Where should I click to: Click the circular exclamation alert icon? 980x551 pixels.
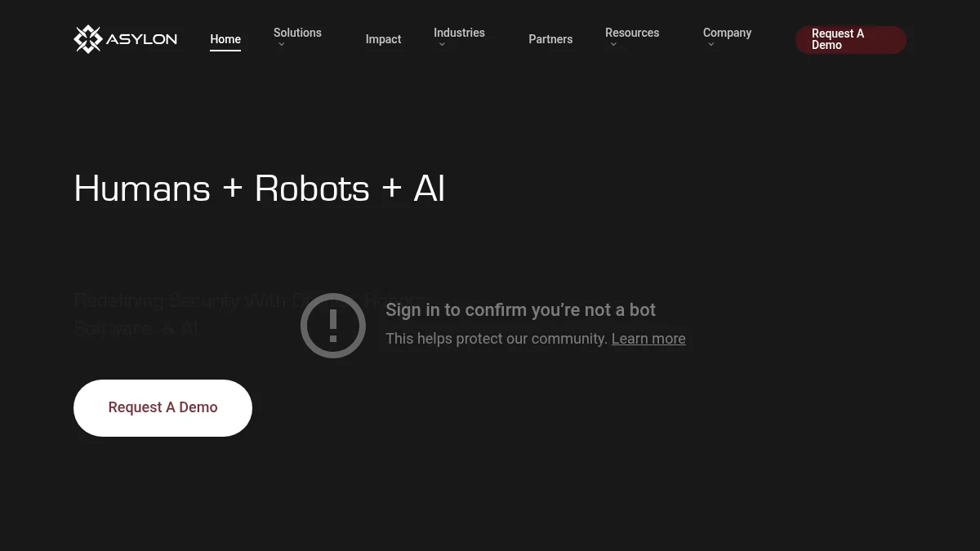[333, 325]
